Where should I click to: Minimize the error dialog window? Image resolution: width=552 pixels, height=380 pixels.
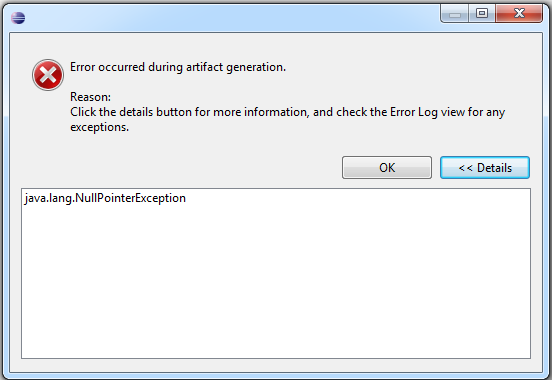[454, 14]
